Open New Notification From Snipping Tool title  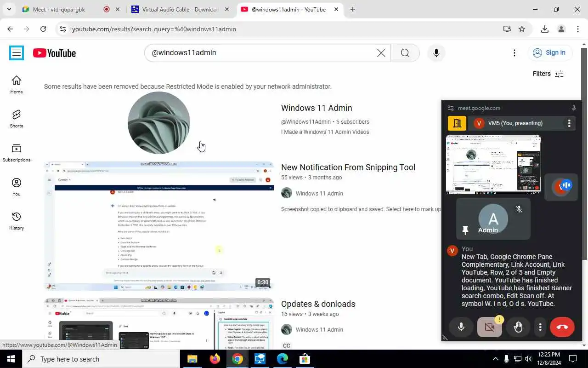point(348,167)
